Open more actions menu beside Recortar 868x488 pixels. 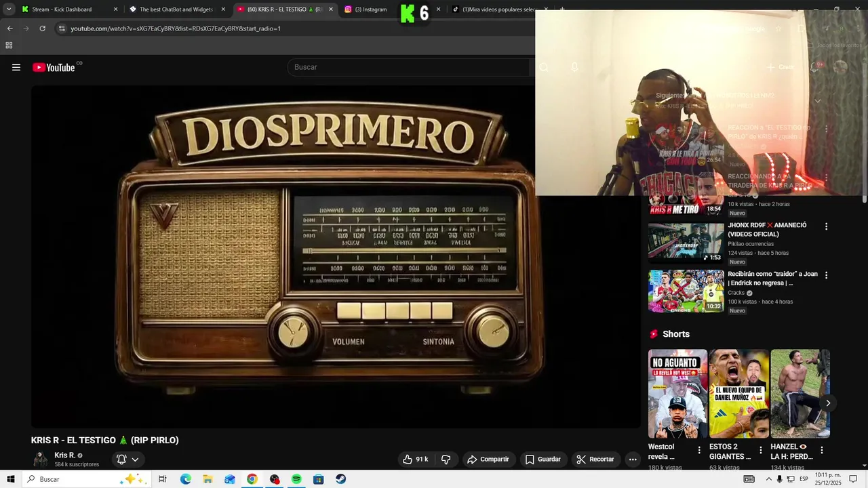(x=633, y=459)
